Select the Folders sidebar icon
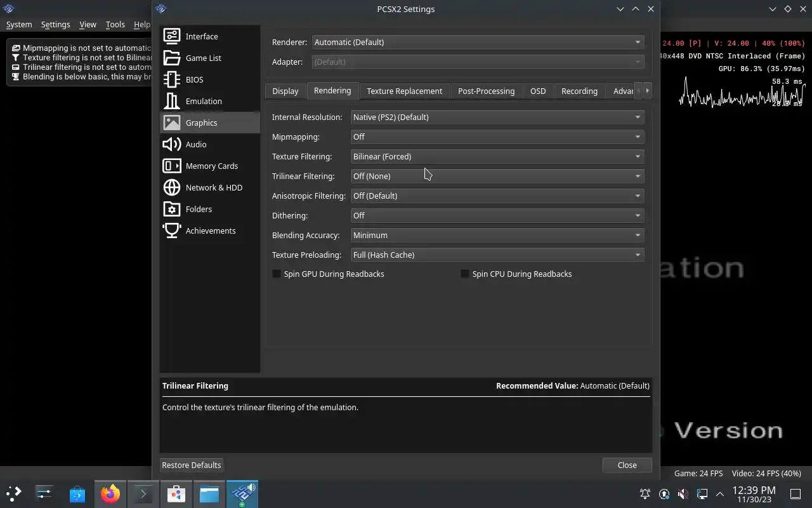812x508 pixels. click(172, 209)
